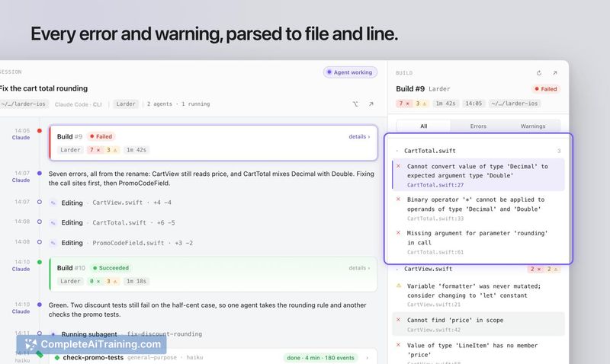Pop out the session with arrow icon
The image size is (610, 364).
coord(371,104)
